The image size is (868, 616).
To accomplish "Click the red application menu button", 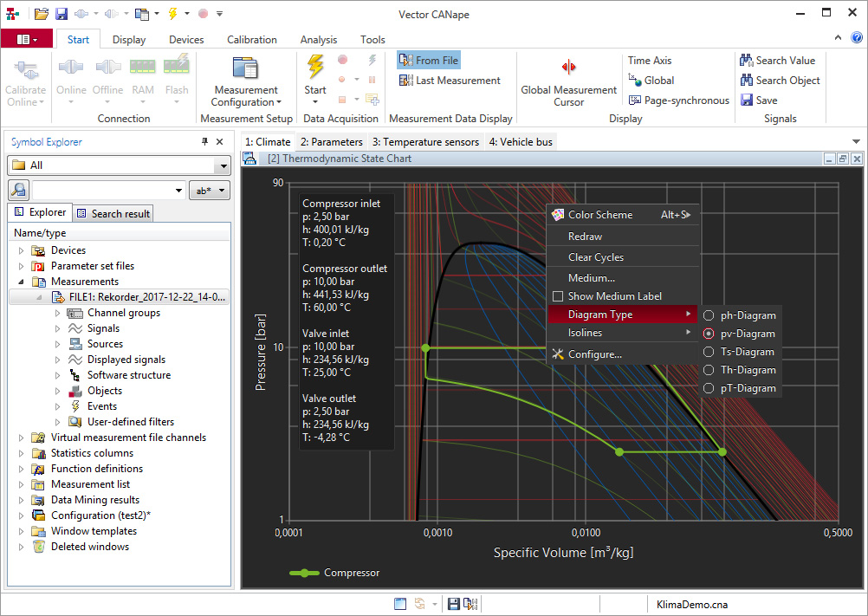I will (27, 39).
